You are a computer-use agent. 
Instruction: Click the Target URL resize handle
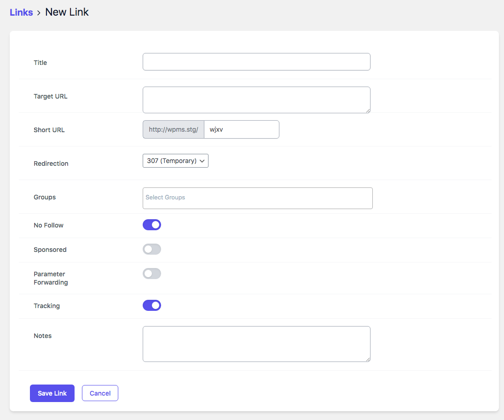367,110
